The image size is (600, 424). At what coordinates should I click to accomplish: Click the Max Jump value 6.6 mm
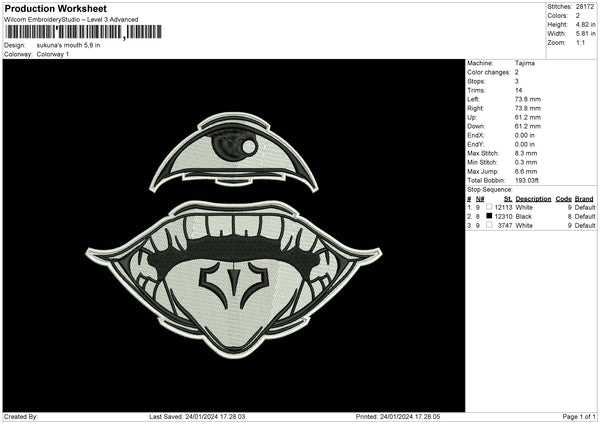(526, 171)
